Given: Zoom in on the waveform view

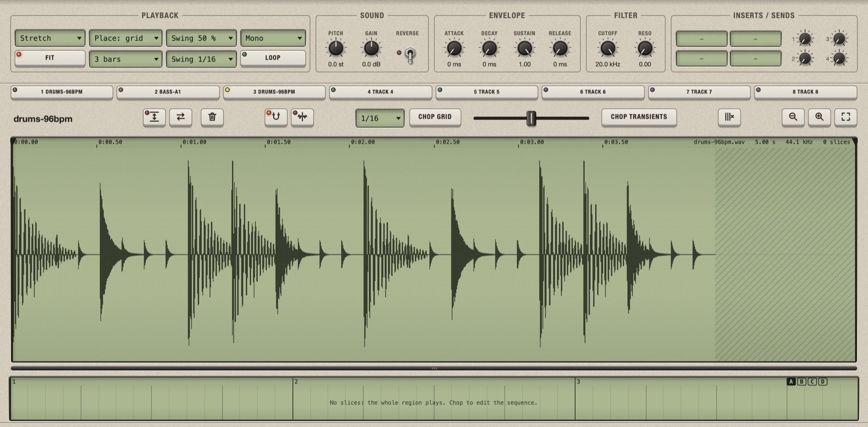Looking at the screenshot, I should [x=819, y=117].
